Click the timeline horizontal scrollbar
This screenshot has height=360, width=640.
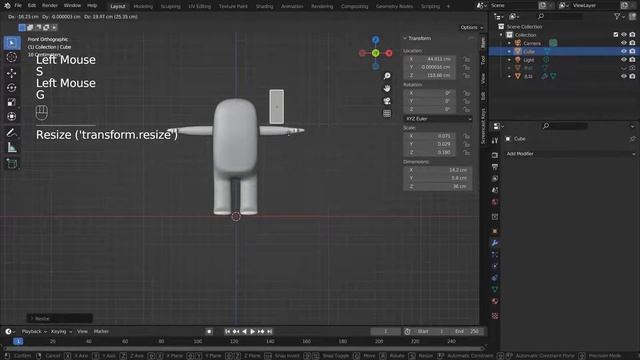pos(244,349)
